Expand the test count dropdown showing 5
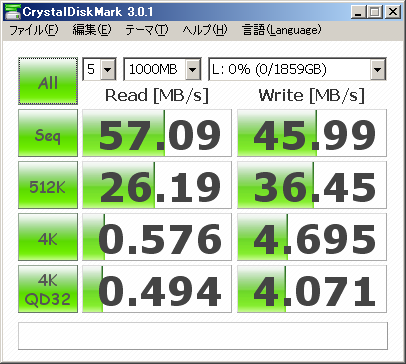This screenshot has height=364, width=406. coord(108,69)
